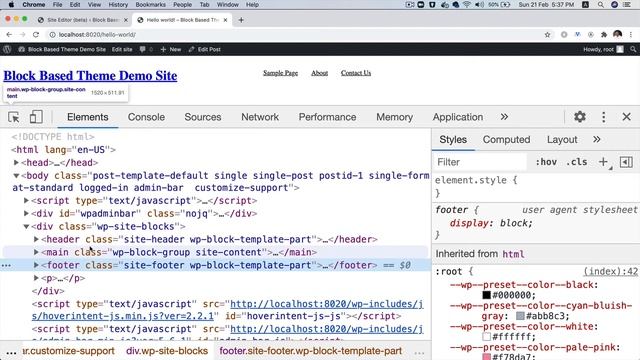
Task: Expand the footer site-footer node
Action: tap(36, 265)
